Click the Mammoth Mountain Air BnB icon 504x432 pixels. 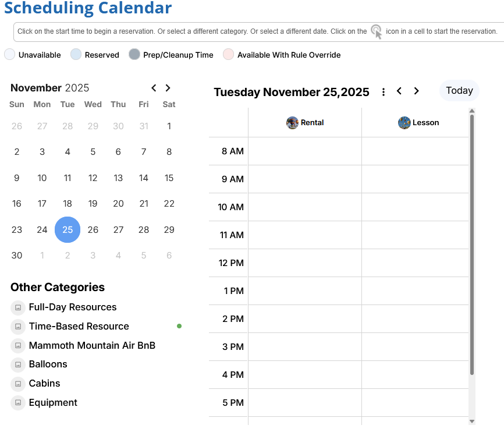[x=18, y=346]
